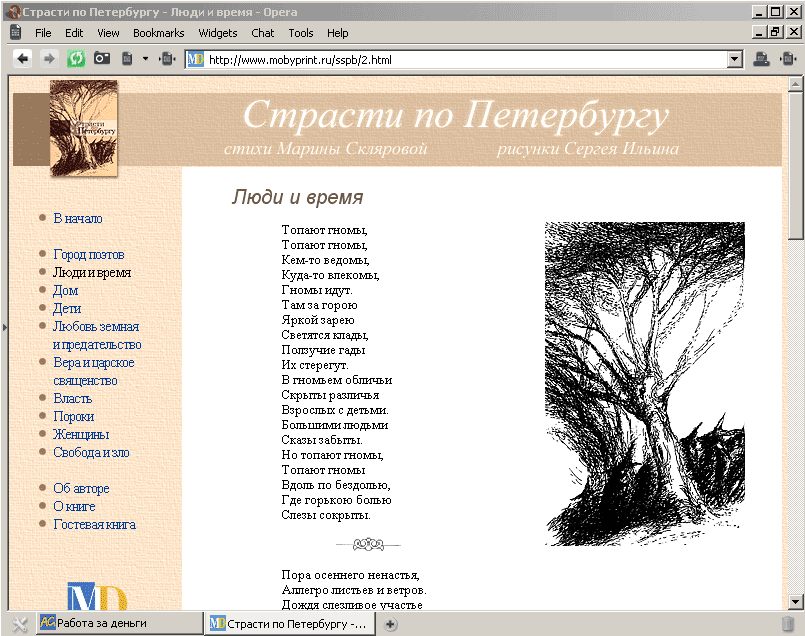The image size is (805, 636).
Task: Go forward with the right arrow button
Action: 49,59
